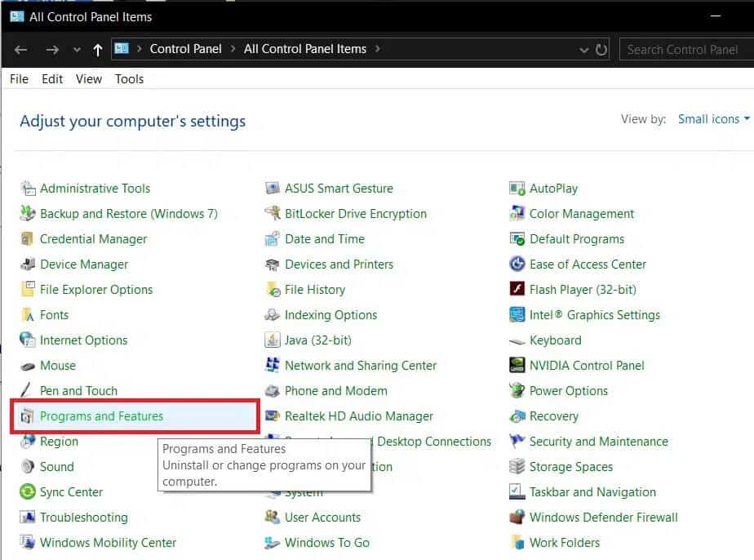
Task: Click the Internet Options globe icon
Action: [28, 340]
